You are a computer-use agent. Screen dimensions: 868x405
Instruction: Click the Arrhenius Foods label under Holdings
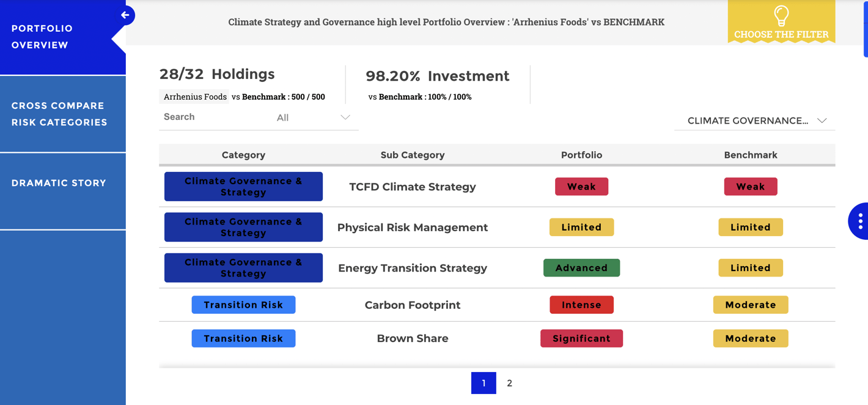point(194,97)
